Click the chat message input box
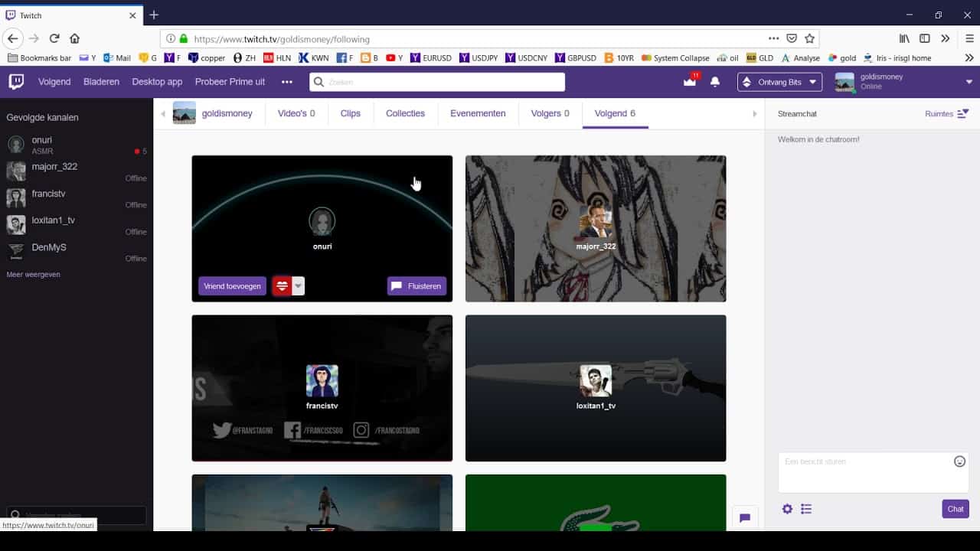Image resolution: width=980 pixels, height=551 pixels. pyautogui.click(x=874, y=472)
